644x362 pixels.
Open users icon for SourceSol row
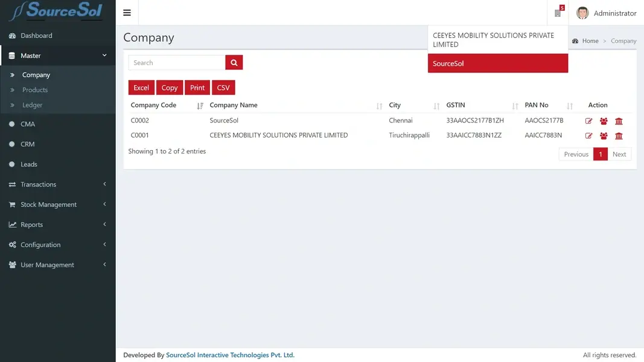click(x=604, y=121)
